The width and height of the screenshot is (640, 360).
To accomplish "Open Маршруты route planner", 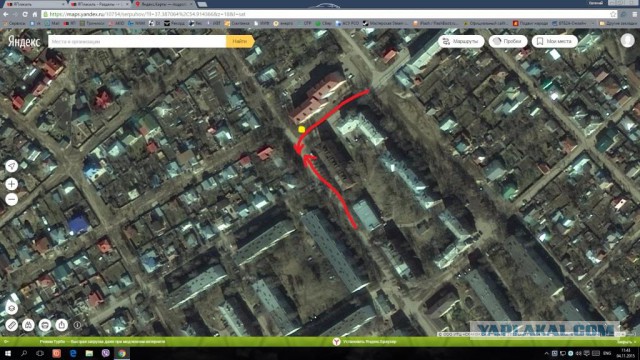I will (x=461, y=41).
